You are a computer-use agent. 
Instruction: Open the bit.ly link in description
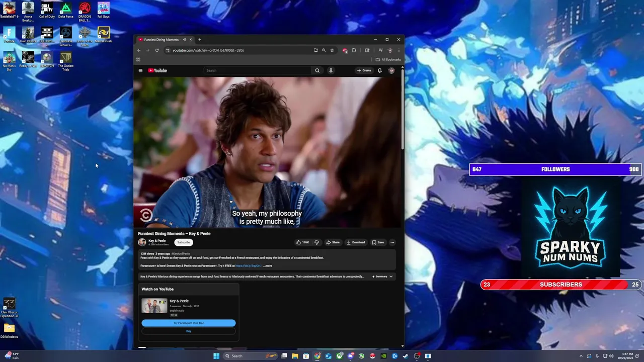[249, 265]
